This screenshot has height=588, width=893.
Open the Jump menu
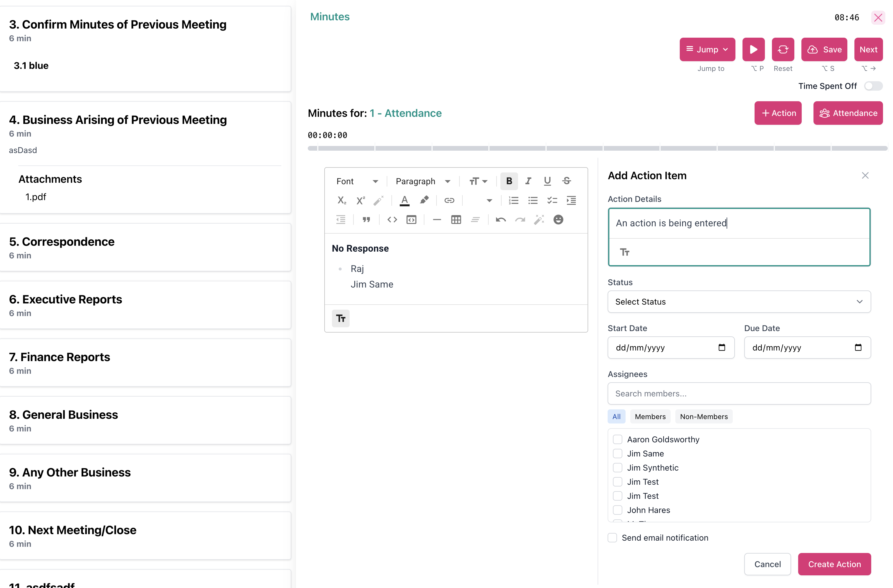point(707,49)
